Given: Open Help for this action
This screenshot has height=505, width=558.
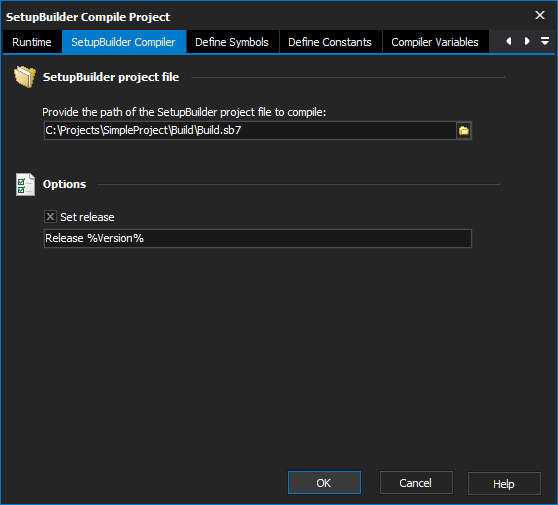Looking at the screenshot, I should pos(504,483).
